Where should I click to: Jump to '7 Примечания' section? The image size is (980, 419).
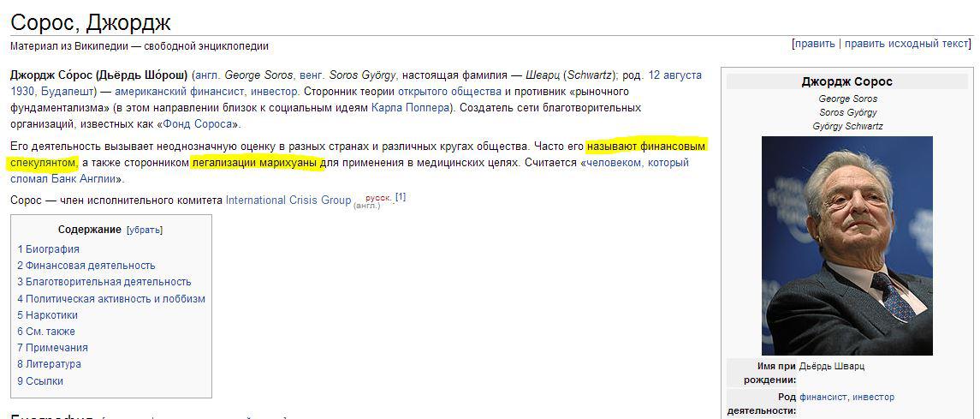click(52, 348)
